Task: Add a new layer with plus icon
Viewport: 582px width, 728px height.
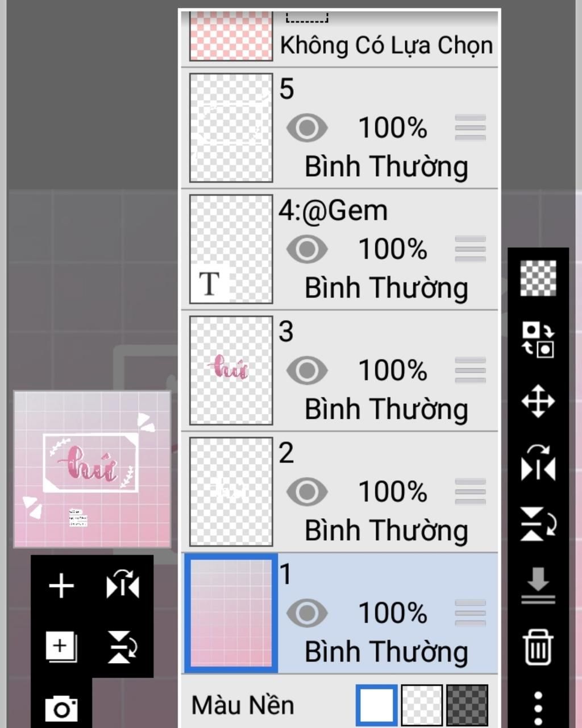Action: 61,586
